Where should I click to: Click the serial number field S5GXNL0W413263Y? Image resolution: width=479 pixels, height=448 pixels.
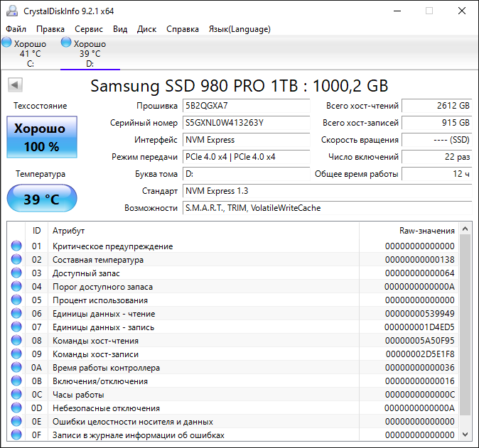pos(246,123)
